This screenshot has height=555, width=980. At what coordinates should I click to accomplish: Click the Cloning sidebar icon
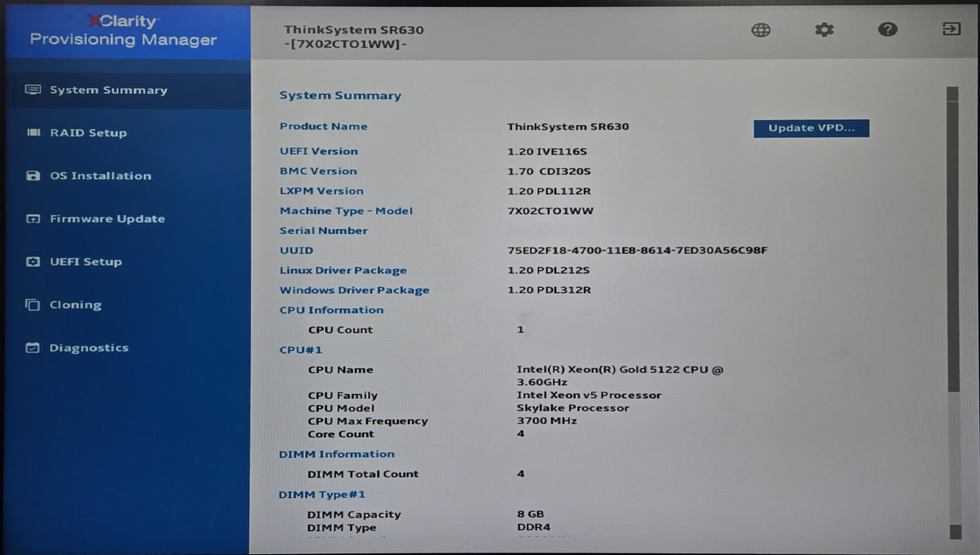(33, 304)
